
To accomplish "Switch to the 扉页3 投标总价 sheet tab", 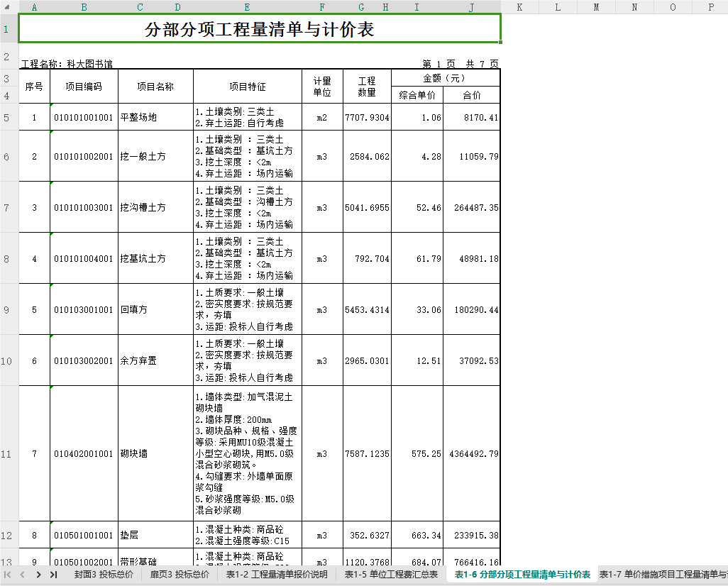I will 180,575.
